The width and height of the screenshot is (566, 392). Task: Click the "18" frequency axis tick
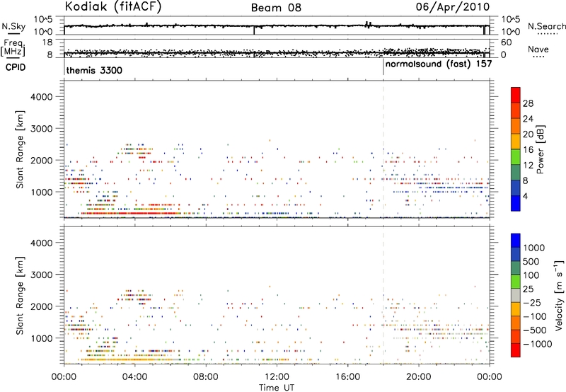[47, 42]
